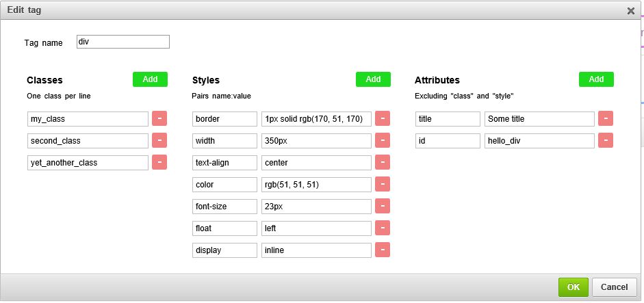This screenshot has height=303, width=644.
Task: Close the Edit tag dialog
Action: [631, 11]
